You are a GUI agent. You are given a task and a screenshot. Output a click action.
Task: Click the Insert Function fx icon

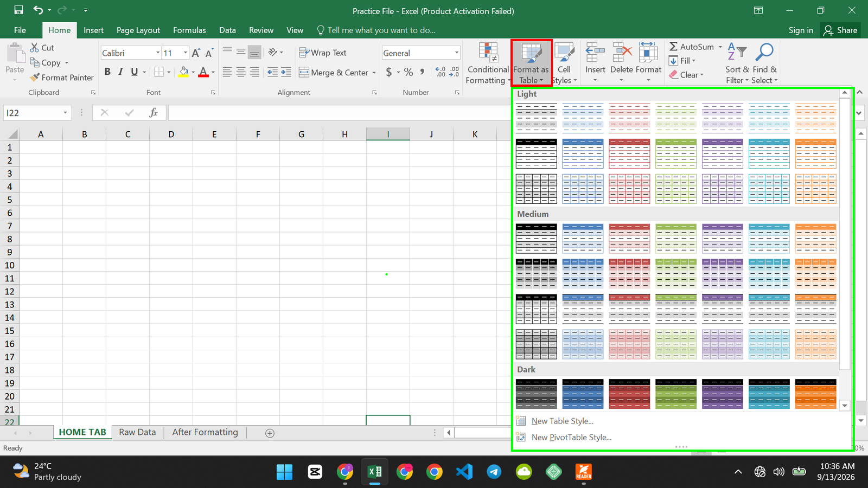click(x=154, y=112)
